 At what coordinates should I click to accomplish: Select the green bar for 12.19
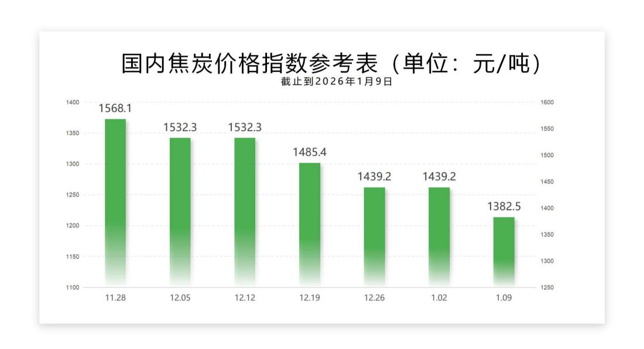(x=310, y=225)
